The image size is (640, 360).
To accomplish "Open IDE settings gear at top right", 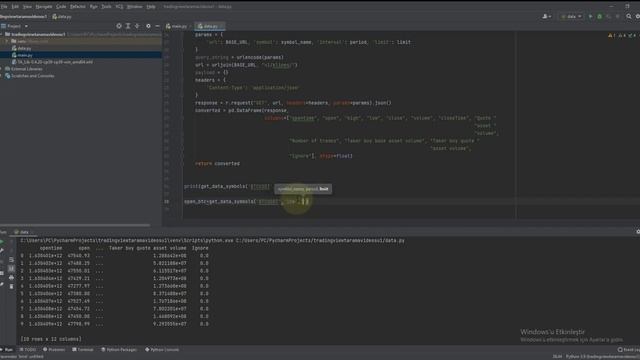I will (x=638, y=17).
